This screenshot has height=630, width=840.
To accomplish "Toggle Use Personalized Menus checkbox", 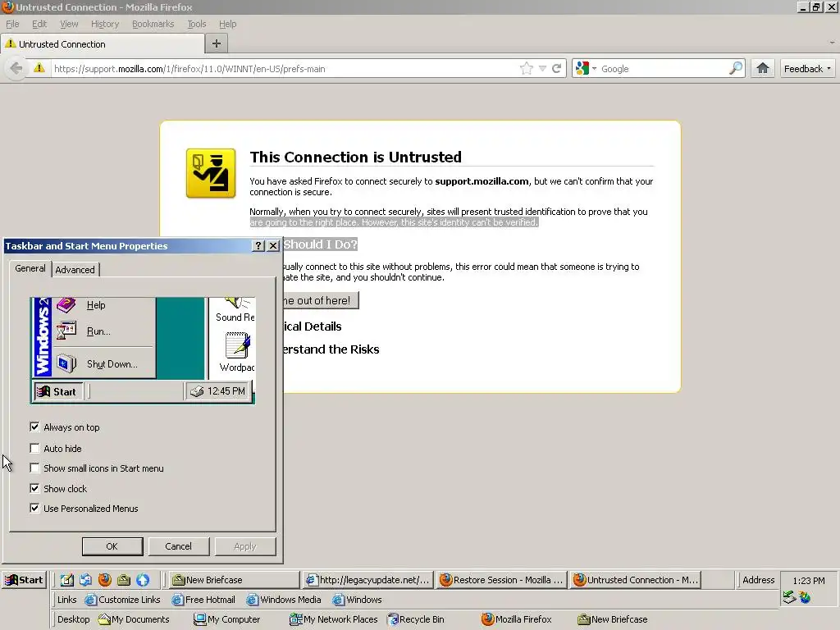I will tap(34, 508).
